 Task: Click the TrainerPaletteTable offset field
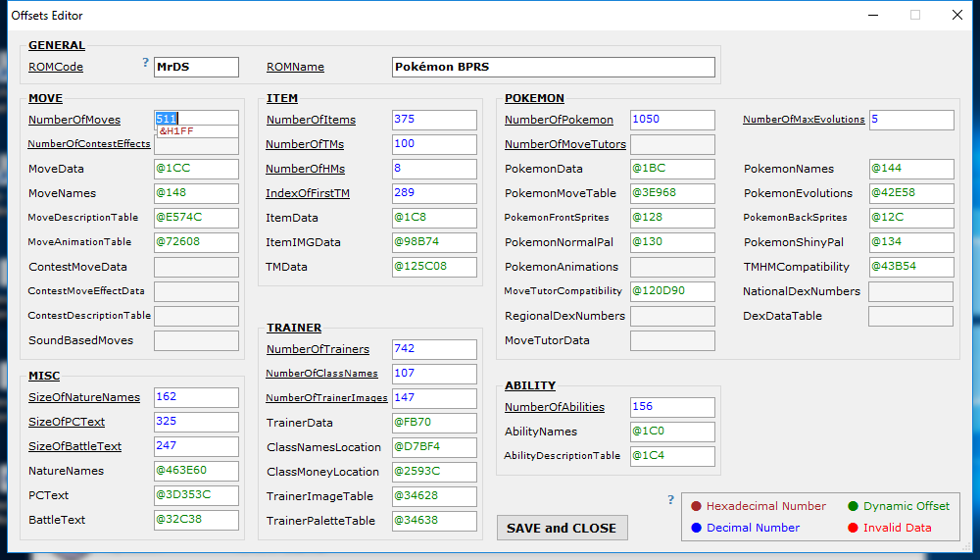tap(434, 521)
